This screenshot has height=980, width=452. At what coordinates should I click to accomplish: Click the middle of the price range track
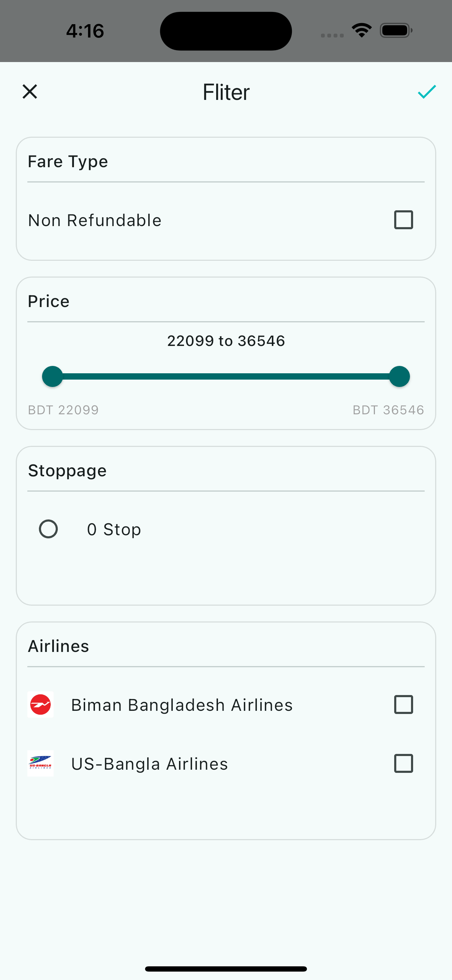(226, 377)
